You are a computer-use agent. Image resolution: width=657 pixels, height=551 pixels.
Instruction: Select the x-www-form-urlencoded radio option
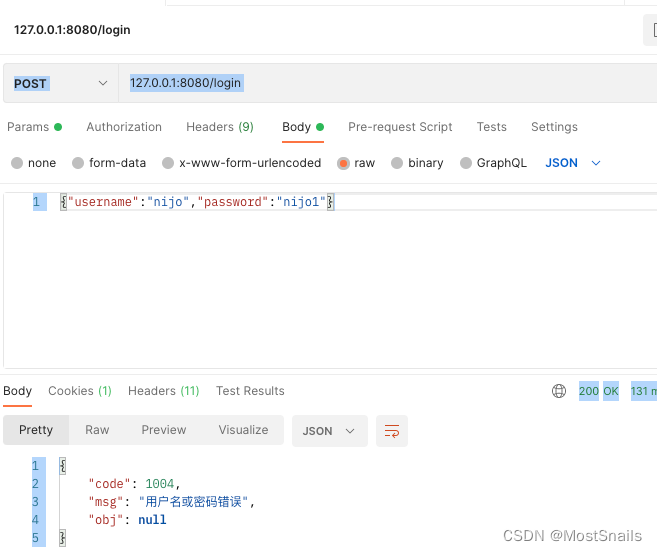pos(168,163)
